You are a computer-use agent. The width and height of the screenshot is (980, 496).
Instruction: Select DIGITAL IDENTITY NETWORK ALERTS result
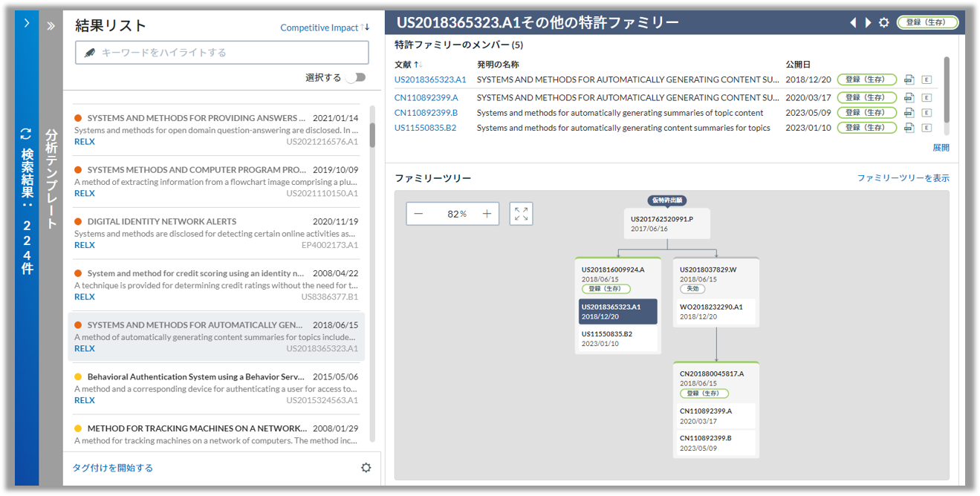[x=216, y=233]
